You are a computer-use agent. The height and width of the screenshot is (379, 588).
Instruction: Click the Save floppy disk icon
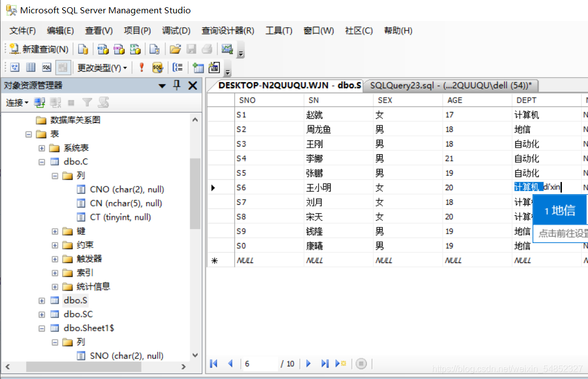click(191, 49)
